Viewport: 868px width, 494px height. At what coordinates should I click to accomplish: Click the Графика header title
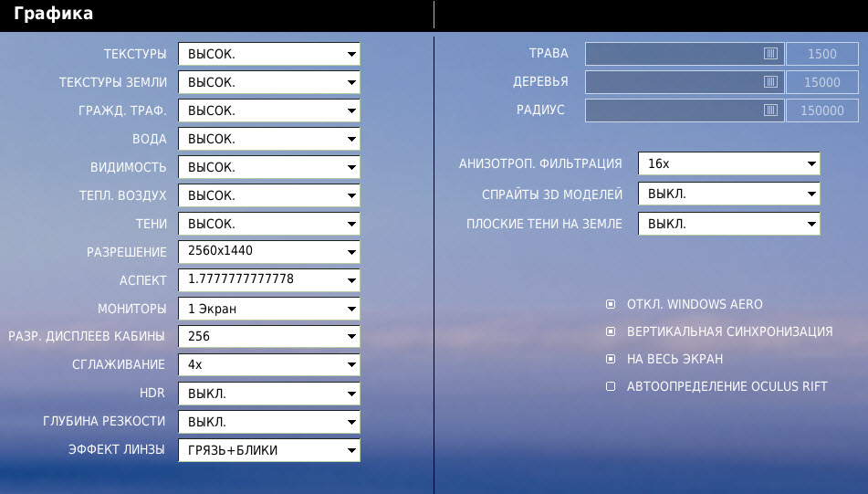pos(53,14)
